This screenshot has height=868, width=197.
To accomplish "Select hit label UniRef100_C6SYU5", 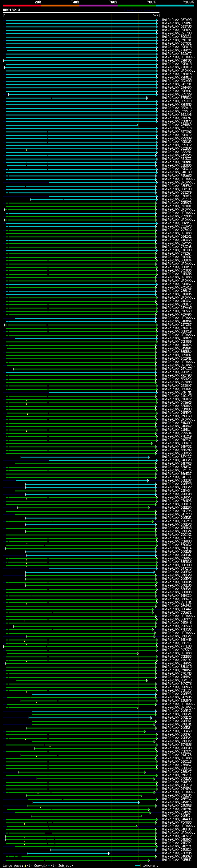I will pos(177,26).
